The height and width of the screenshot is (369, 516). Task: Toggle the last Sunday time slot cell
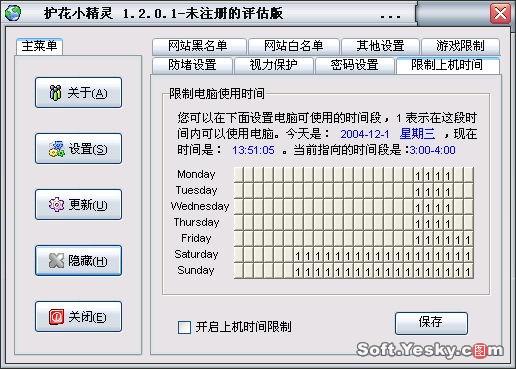pos(468,270)
